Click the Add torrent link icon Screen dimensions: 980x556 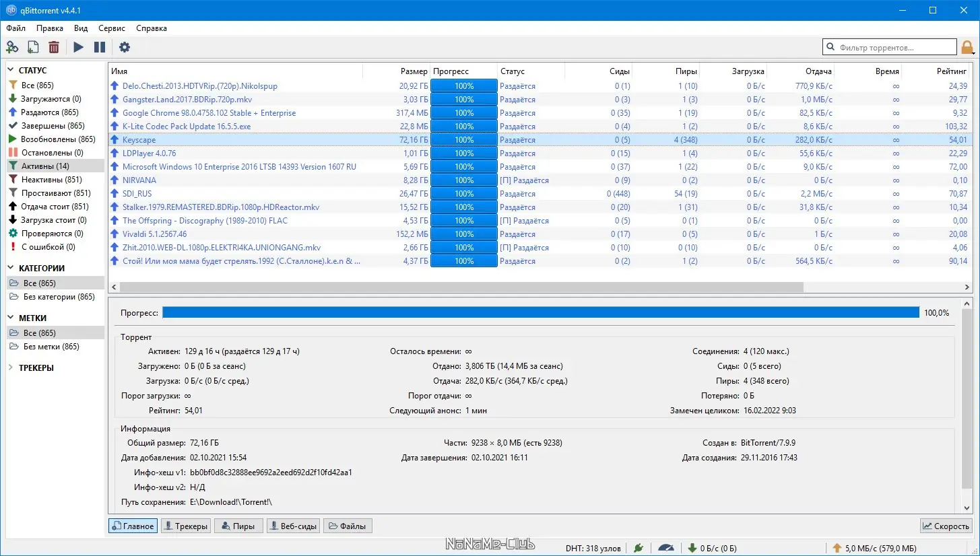pyautogui.click(x=12, y=47)
